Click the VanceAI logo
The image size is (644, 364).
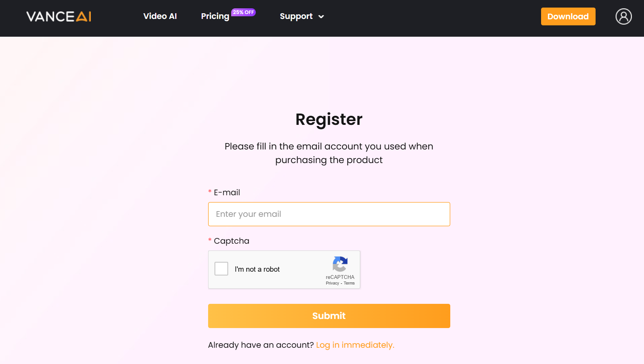coord(59,17)
